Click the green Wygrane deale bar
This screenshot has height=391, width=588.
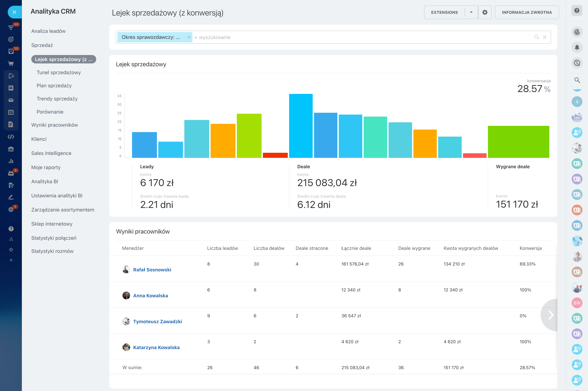(x=518, y=142)
